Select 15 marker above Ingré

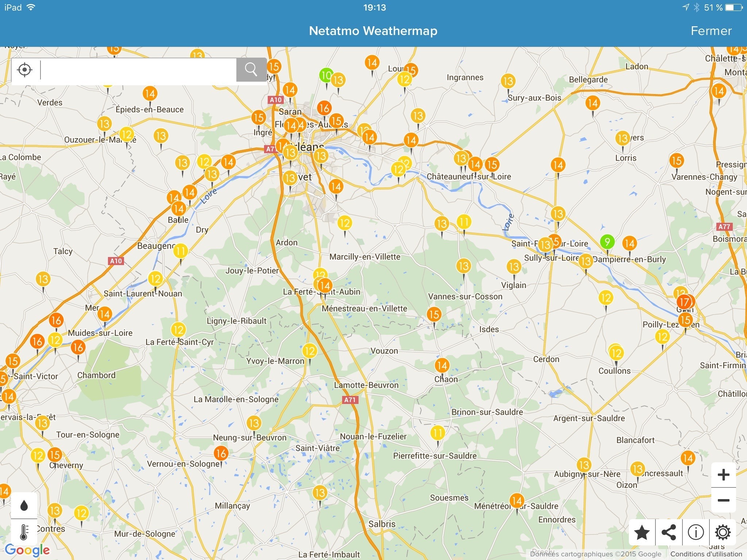(258, 117)
